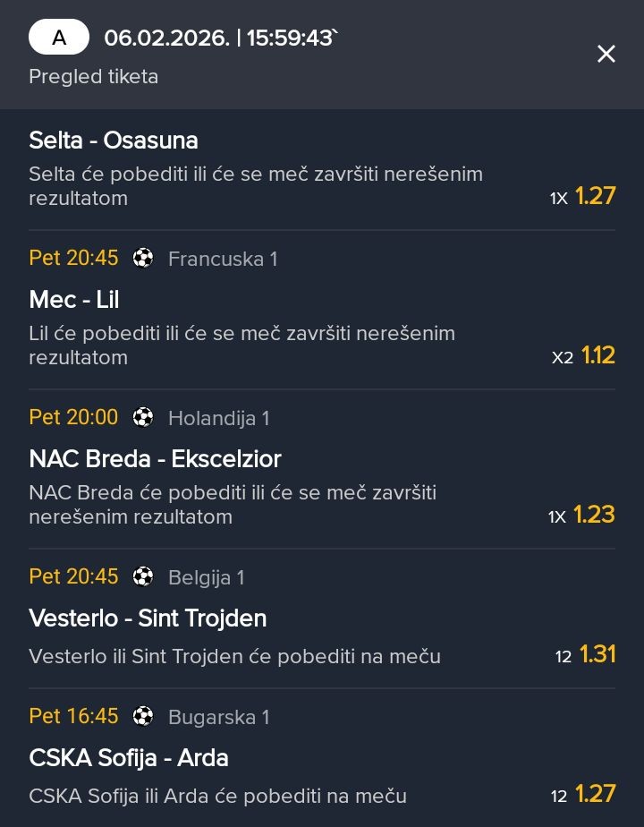Image resolution: width=644 pixels, height=827 pixels.
Task: Tap the 1.27 odds for Selta - Osasuna
Action: tap(595, 196)
